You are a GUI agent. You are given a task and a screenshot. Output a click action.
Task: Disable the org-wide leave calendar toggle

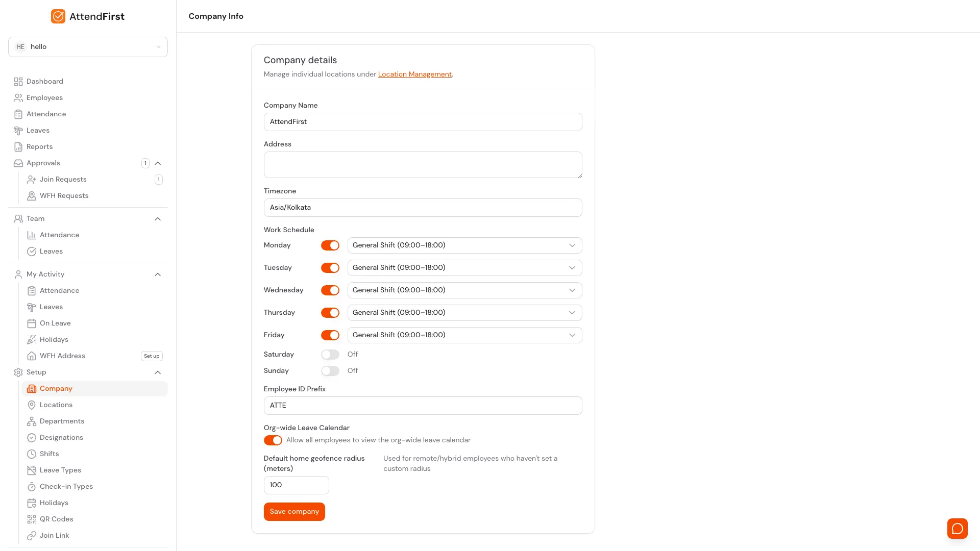[273, 440]
